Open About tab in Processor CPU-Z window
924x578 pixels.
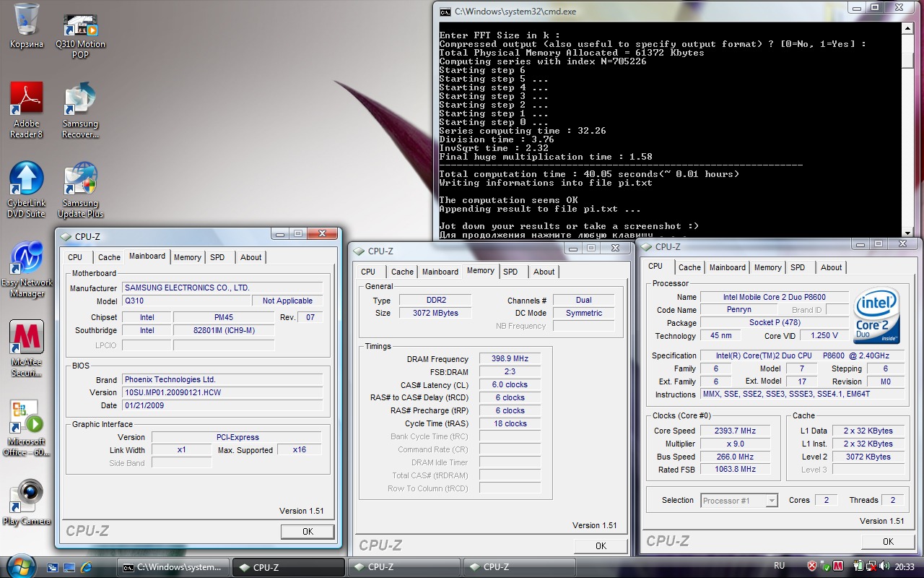832,267
